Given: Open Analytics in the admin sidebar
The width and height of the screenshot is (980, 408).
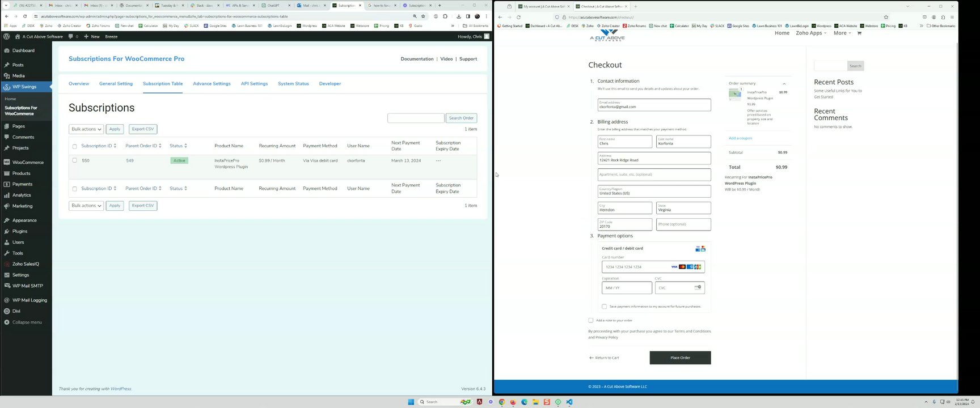Looking at the screenshot, I should coord(22,195).
